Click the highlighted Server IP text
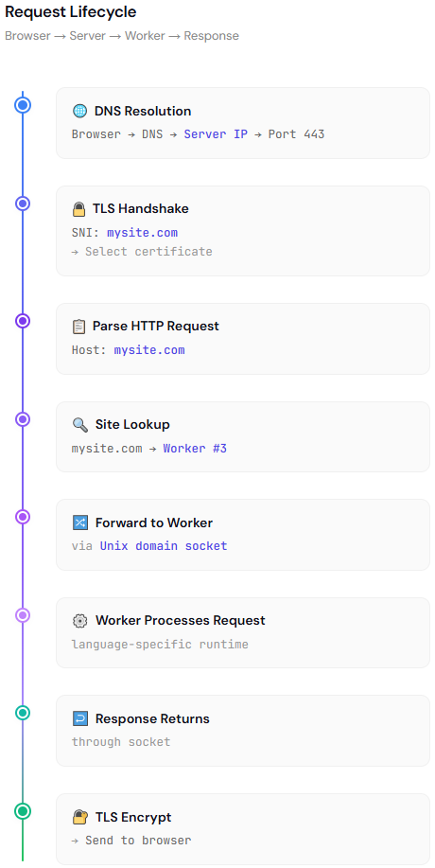435x868 pixels. [x=216, y=134]
